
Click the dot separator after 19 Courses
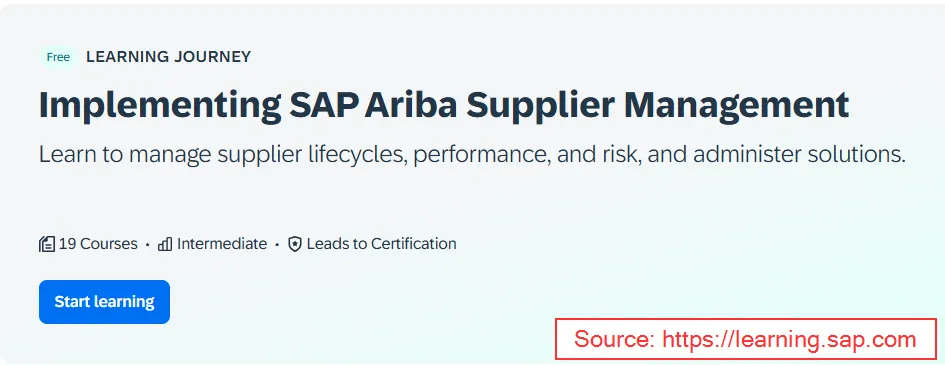(x=148, y=245)
